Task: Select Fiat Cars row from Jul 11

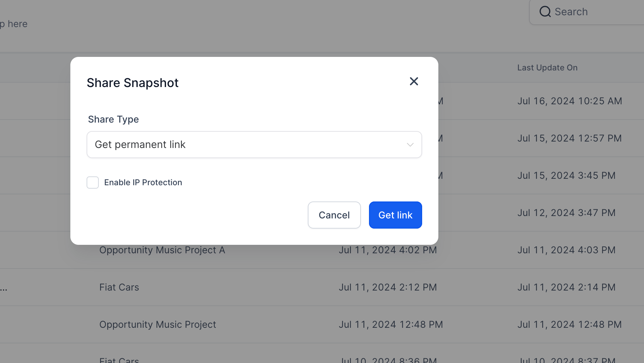Action: 322,287
